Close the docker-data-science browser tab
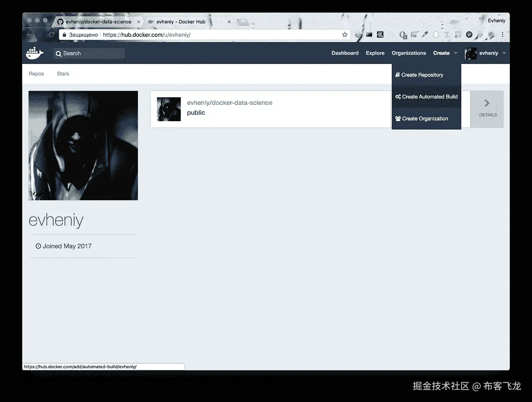 (139, 22)
